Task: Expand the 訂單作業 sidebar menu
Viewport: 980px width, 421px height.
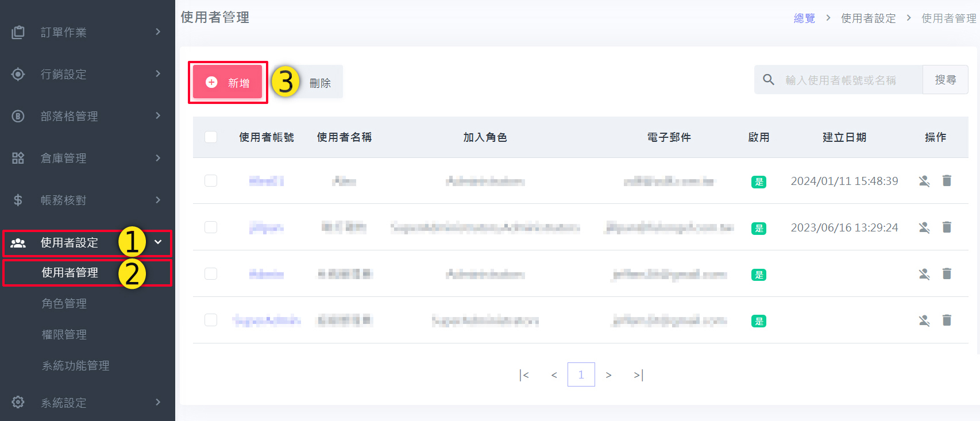Action: point(86,32)
